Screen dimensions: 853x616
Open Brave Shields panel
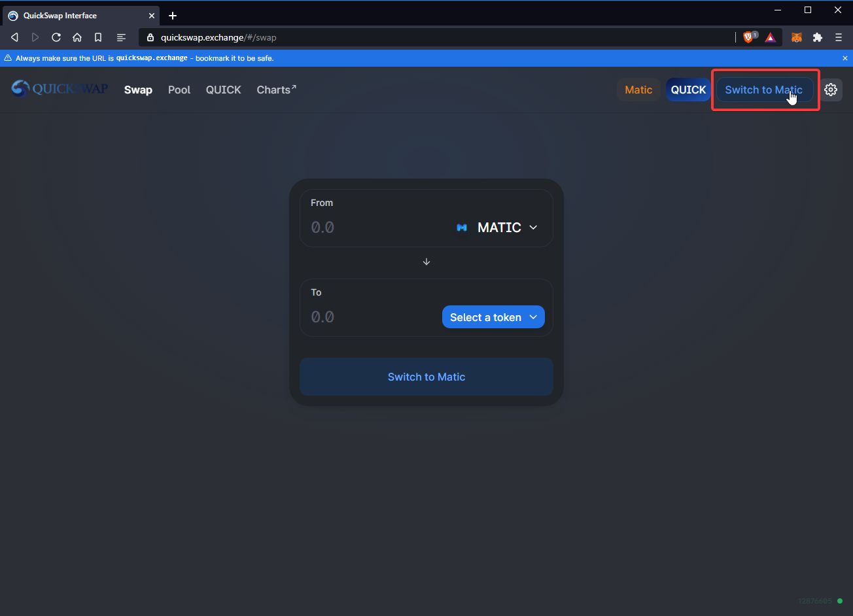click(x=748, y=37)
